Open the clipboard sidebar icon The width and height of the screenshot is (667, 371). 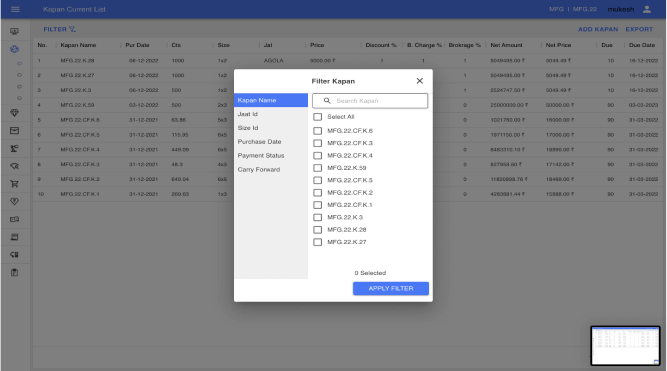(x=14, y=272)
